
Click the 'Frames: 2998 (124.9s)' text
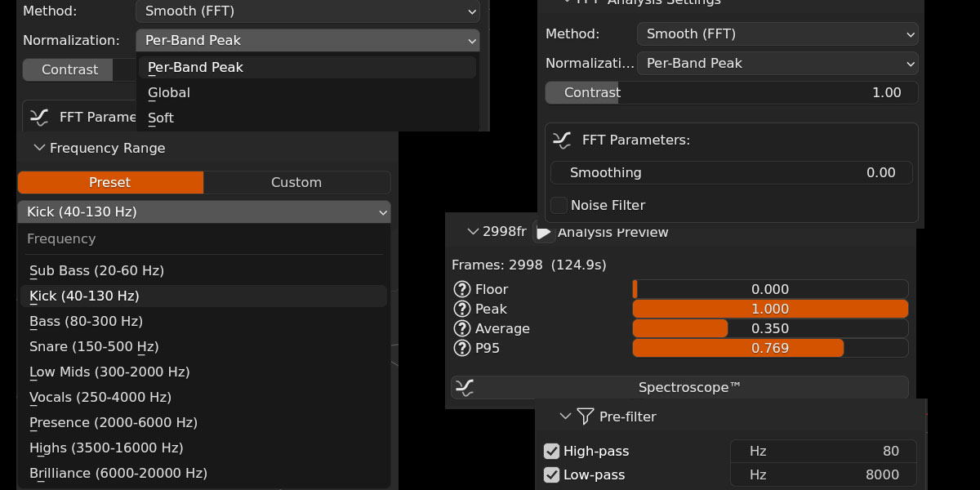pyautogui.click(x=529, y=265)
